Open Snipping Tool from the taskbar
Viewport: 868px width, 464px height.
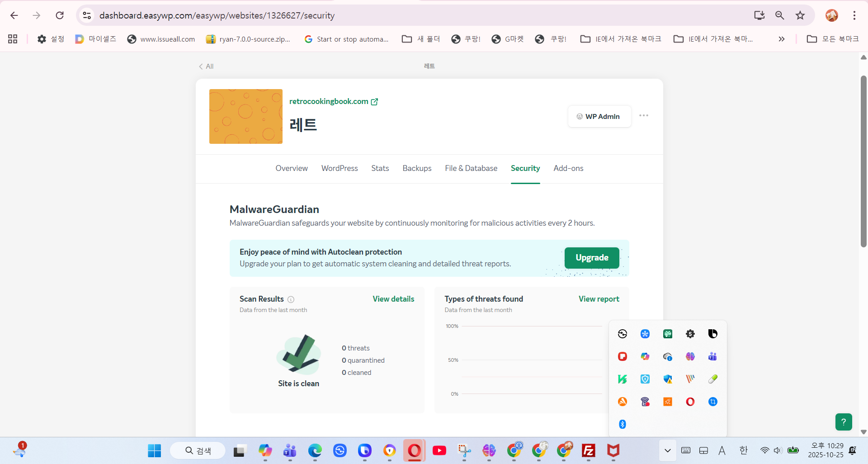pos(464,450)
